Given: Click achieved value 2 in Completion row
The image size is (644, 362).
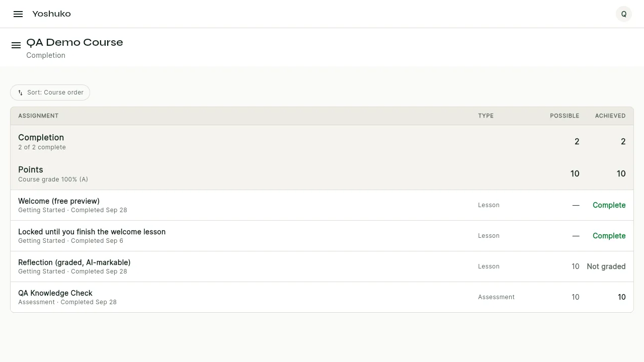Looking at the screenshot, I should click(623, 141).
